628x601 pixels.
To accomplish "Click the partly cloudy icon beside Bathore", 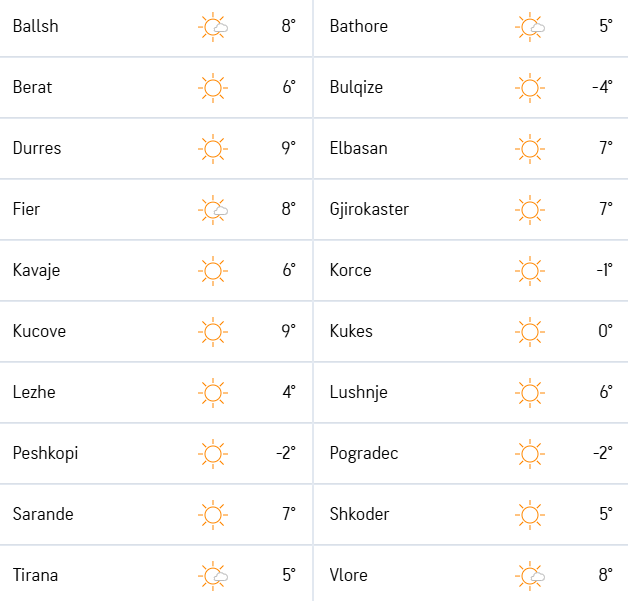I will coord(530,27).
